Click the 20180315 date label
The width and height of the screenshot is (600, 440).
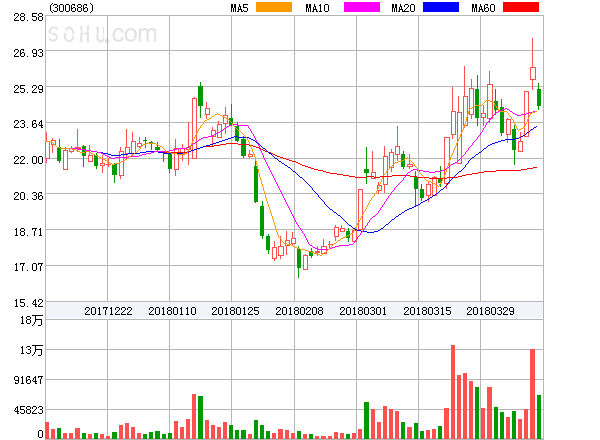[x=427, y=311]
